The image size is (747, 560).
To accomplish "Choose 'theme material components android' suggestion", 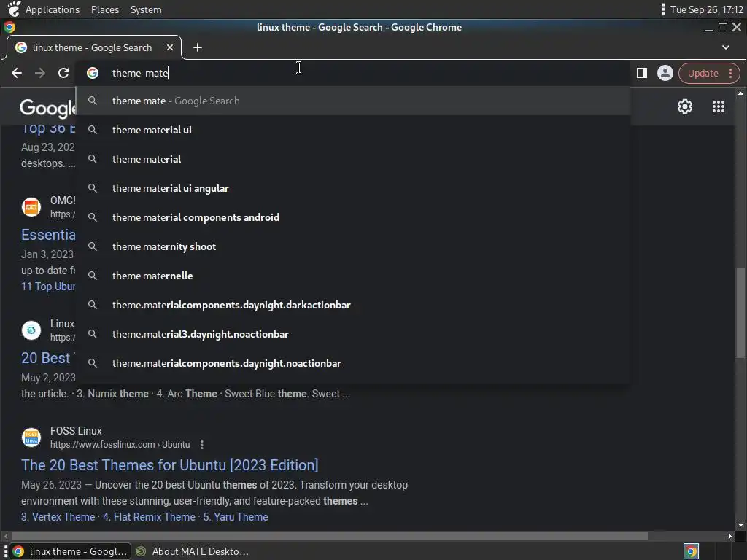I will [353, 217].
